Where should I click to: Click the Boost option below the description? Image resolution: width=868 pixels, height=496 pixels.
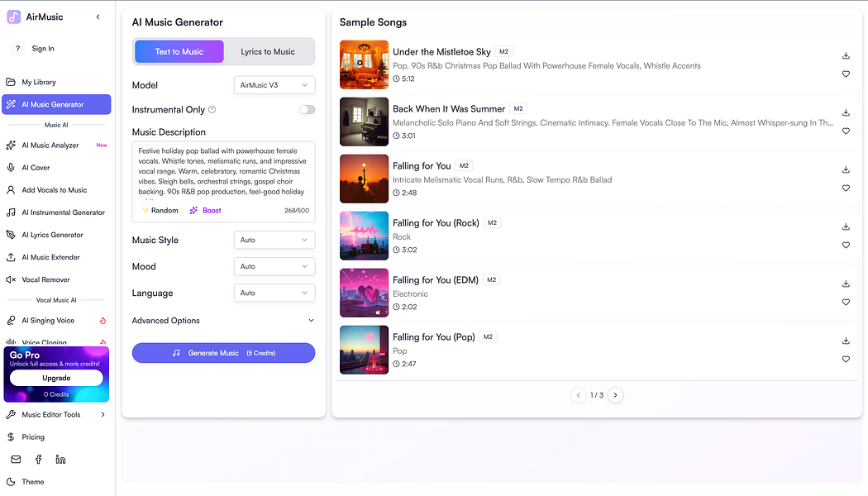click(204, 210)
